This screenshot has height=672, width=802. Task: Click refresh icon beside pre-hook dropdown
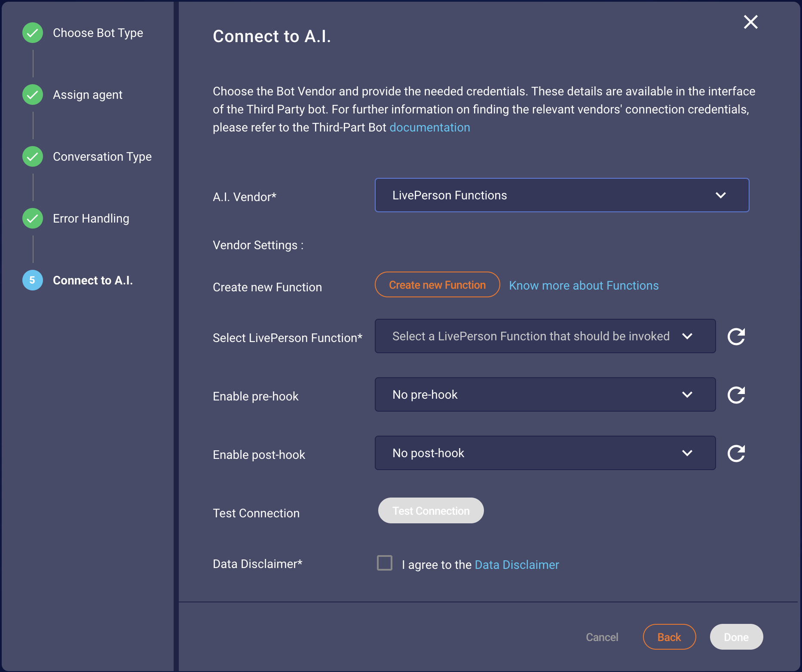coord(736,395)
